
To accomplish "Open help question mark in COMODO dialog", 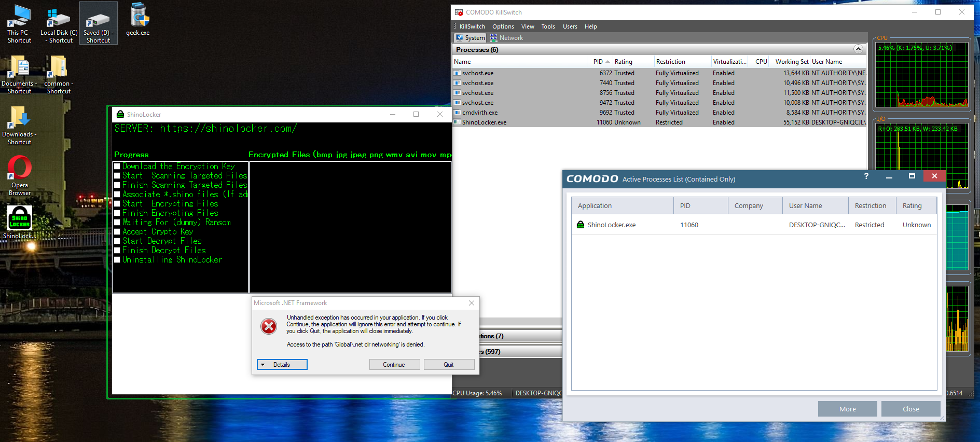I will [x=866, y=176].
